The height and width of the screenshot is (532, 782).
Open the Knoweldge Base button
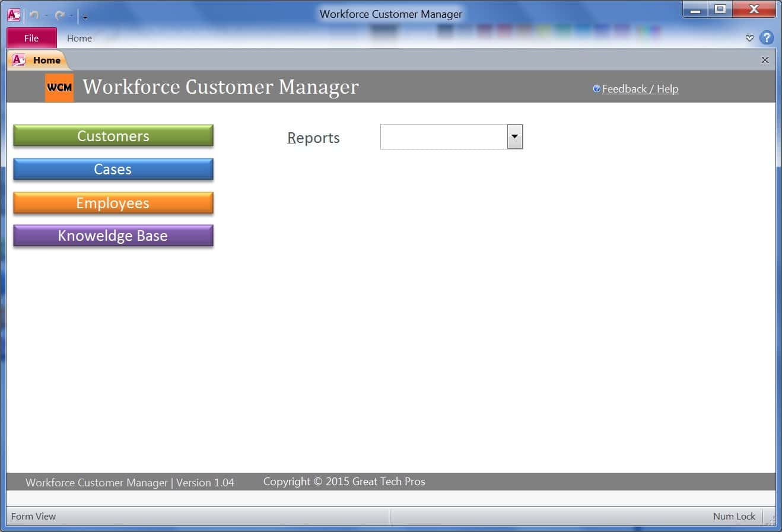pyautogui.click(x=113, y=235)
